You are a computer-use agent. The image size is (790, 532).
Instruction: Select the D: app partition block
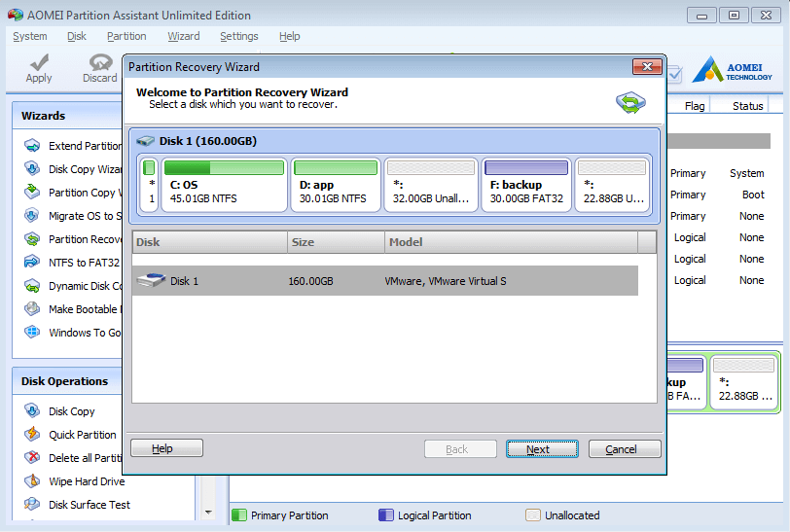pos(336,185)
